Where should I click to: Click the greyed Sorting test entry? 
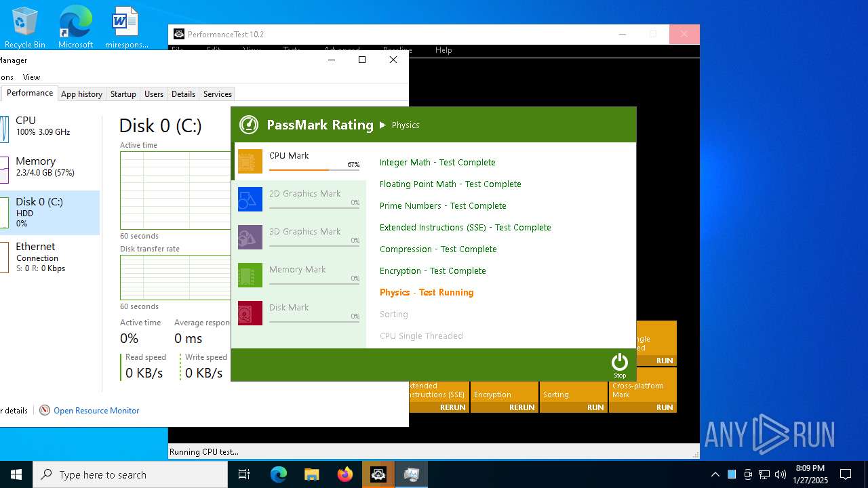394,314
